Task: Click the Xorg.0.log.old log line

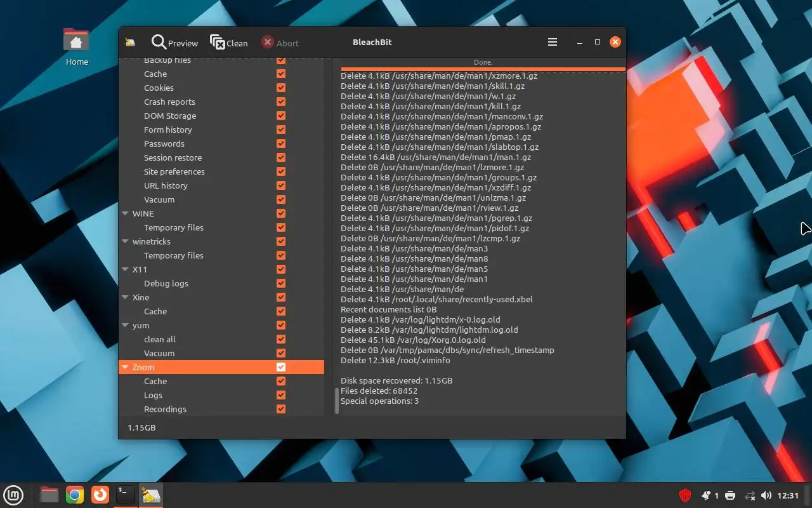Action: point(413,340)
